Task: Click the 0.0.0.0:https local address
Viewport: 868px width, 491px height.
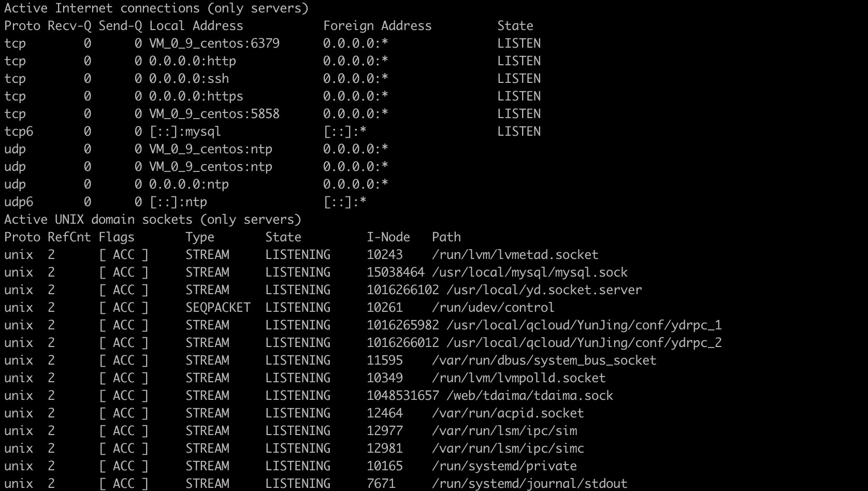Action: [196, 96]
